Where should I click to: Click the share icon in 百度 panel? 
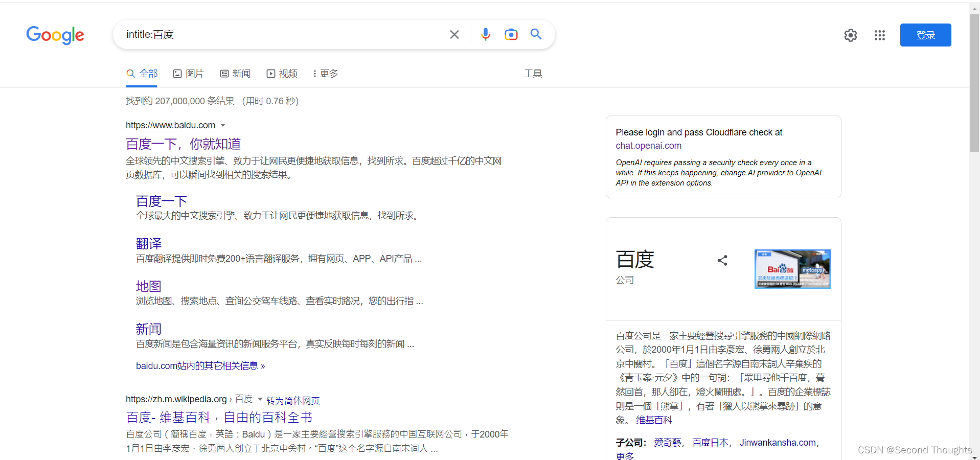tap(722, 261)
